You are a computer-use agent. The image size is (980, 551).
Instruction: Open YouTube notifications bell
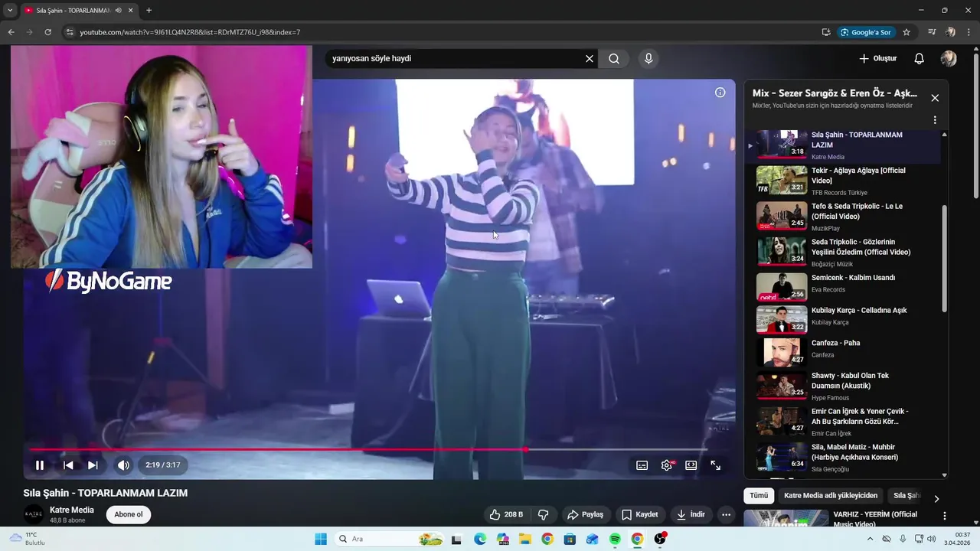point(920,58)
